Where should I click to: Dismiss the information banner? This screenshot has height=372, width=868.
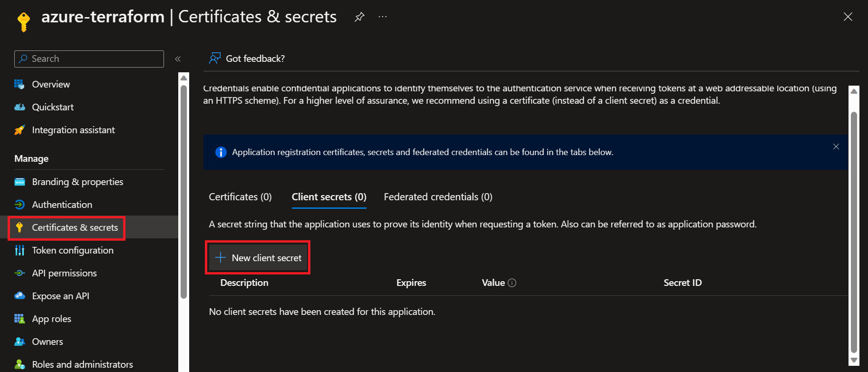pyautogui.click(x=836, y=147)
